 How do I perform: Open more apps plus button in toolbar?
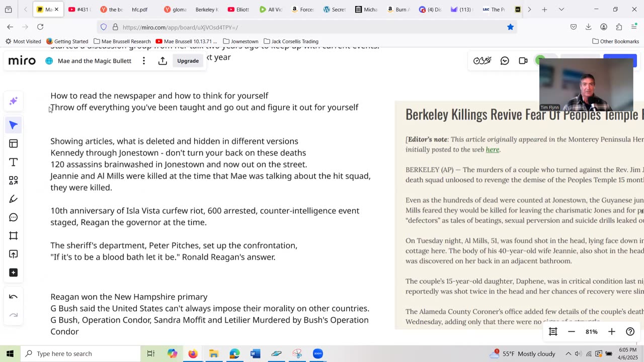pos(14,273)
